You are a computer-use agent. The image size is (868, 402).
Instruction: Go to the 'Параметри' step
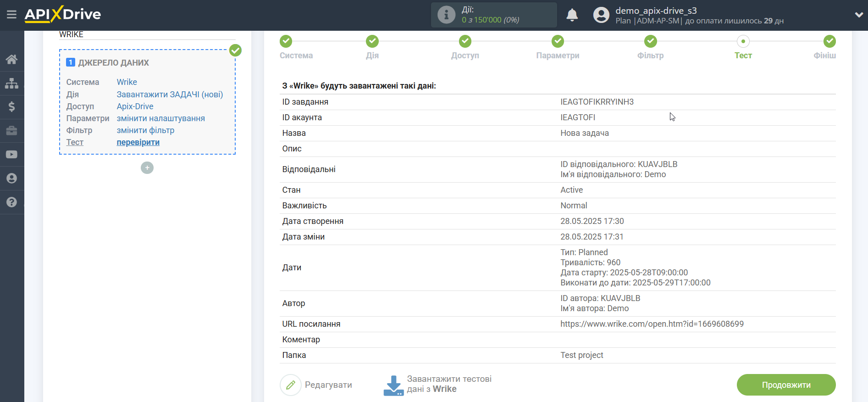coord(558,56)
